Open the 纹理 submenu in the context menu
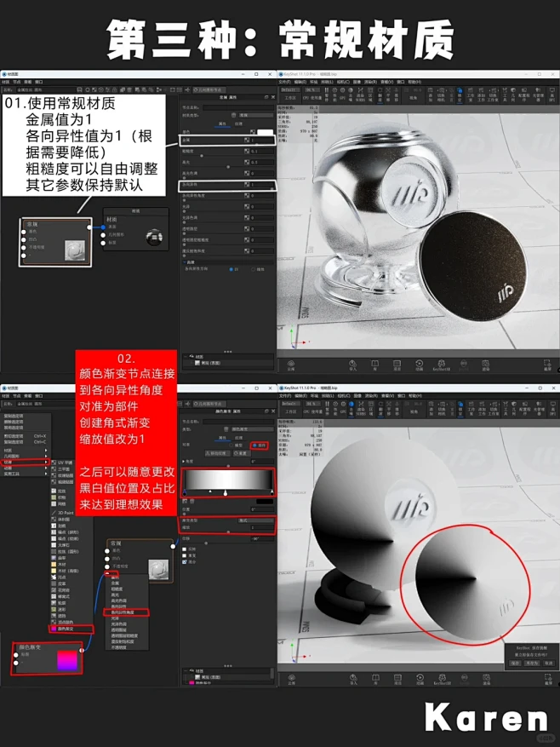Image resolution: width=560 pixels, height=747 pixels. tap(25, 462)
